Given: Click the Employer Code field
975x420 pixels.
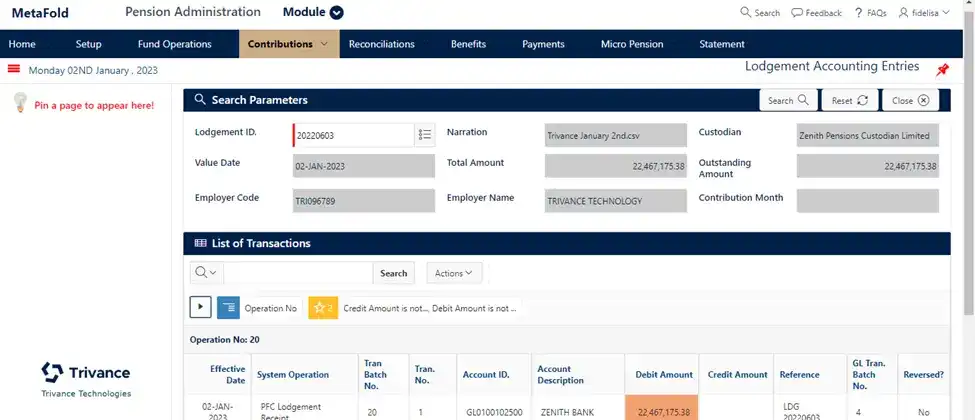Looking at the screenshot, I should (x=364, y=201).
